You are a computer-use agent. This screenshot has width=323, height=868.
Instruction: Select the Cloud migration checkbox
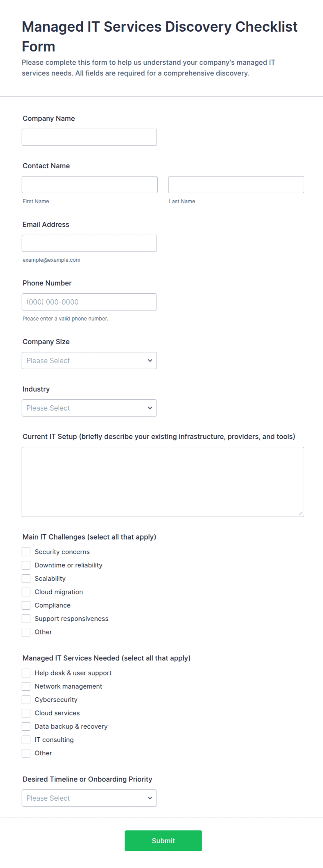26,592
